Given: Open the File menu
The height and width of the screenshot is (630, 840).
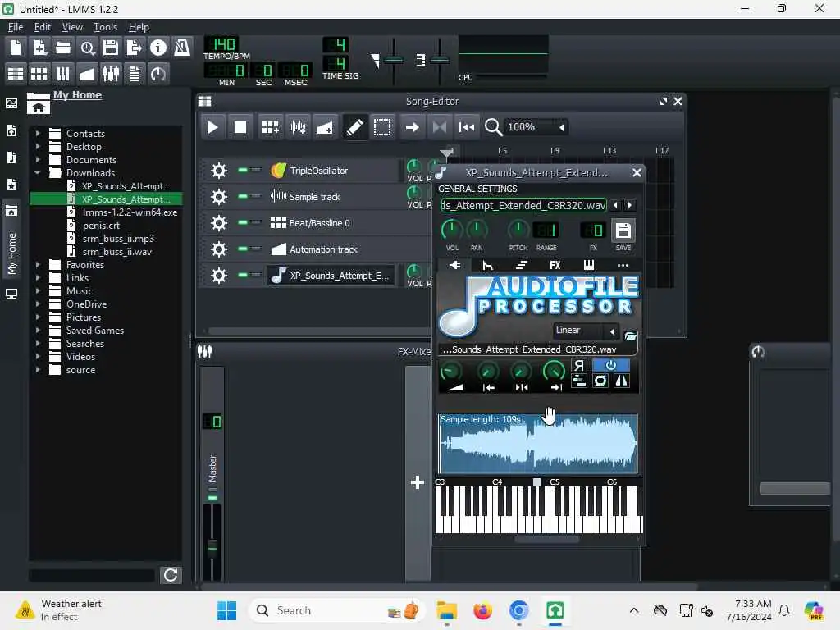Looking at the screenshot, I should (x=16, y=27).
